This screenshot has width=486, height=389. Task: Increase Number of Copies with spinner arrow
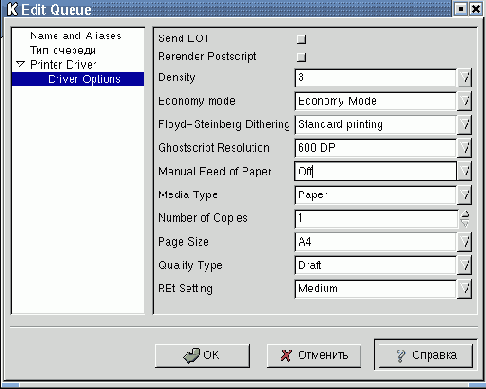click(465, 214)
